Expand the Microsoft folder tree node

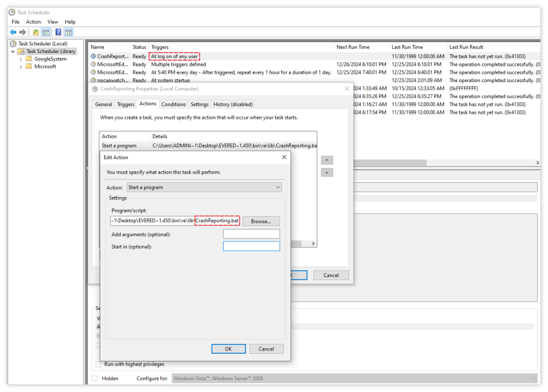pos(21,67)
